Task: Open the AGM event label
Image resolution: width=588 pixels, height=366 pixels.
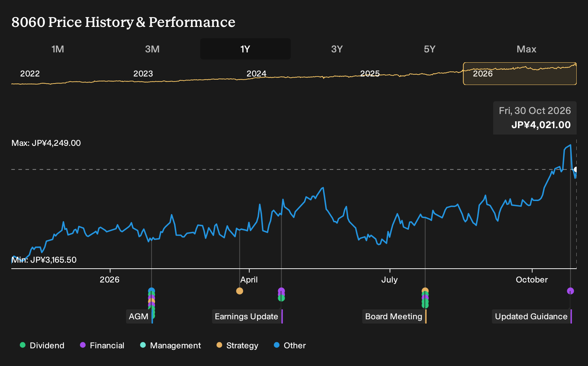Action: [x=139, y=316]
